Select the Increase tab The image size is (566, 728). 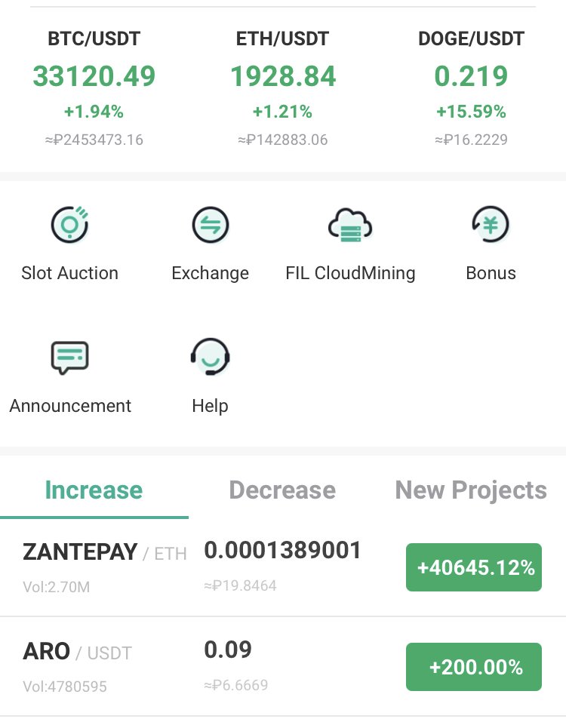point(94,490)
